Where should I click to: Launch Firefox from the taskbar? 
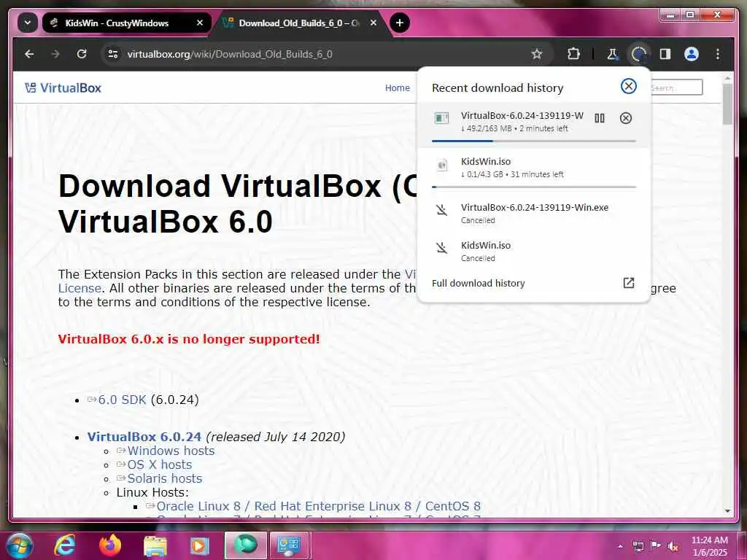click(x=109, y=545)
